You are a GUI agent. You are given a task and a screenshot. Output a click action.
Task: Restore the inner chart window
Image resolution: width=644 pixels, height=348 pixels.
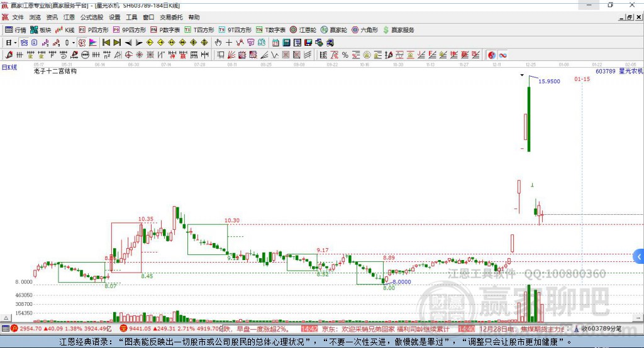click(630, 17)
